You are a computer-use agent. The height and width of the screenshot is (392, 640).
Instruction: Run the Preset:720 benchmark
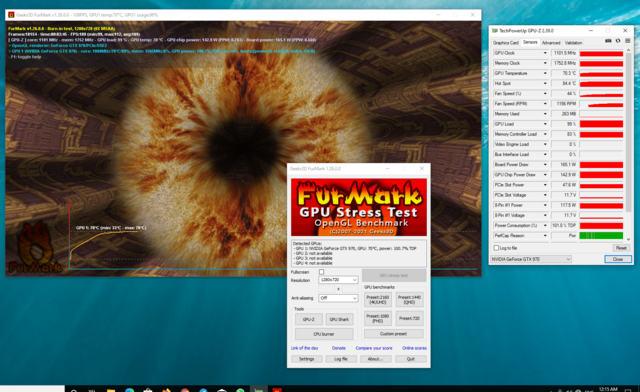click(409, 318)
